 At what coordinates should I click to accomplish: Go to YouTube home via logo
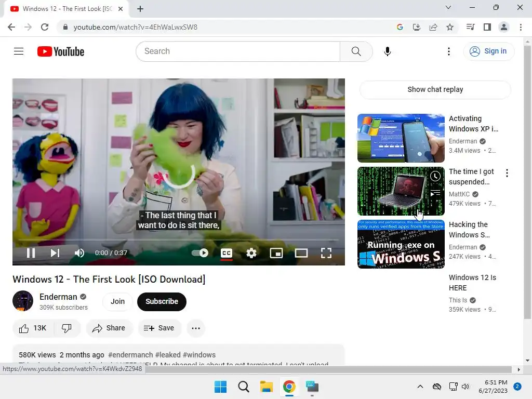pyautogui.click(x=61, y=51)
